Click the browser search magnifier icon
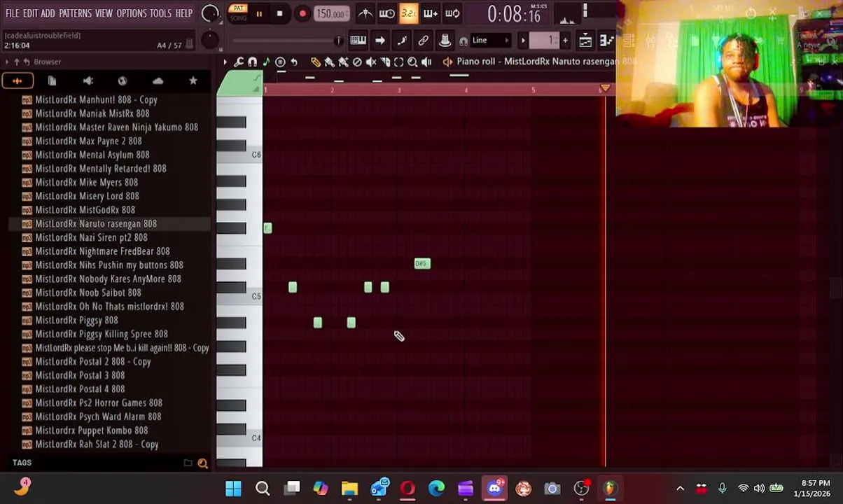The height and width of the screenshot is (504, 843). (x=202, y=463)
